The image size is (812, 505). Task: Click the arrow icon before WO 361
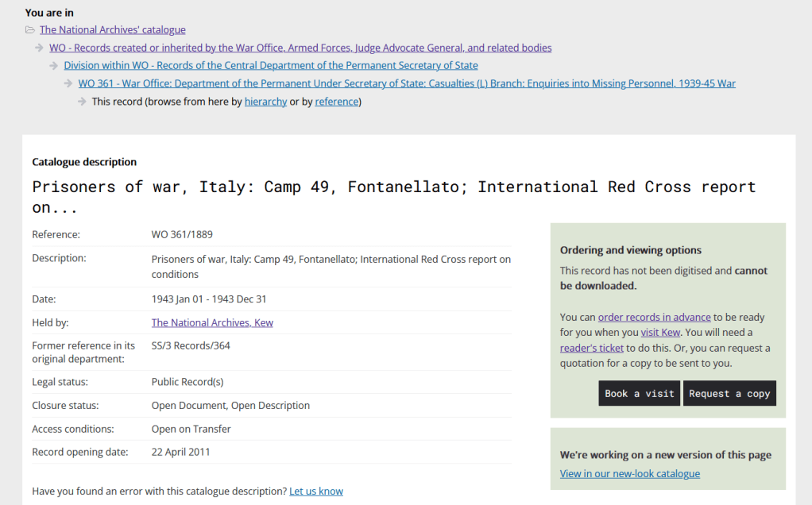[x=68, y=83]
